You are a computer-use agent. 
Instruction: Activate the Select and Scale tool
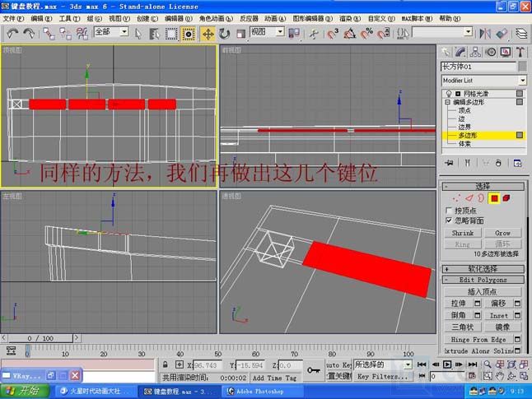tap(240, 34)
